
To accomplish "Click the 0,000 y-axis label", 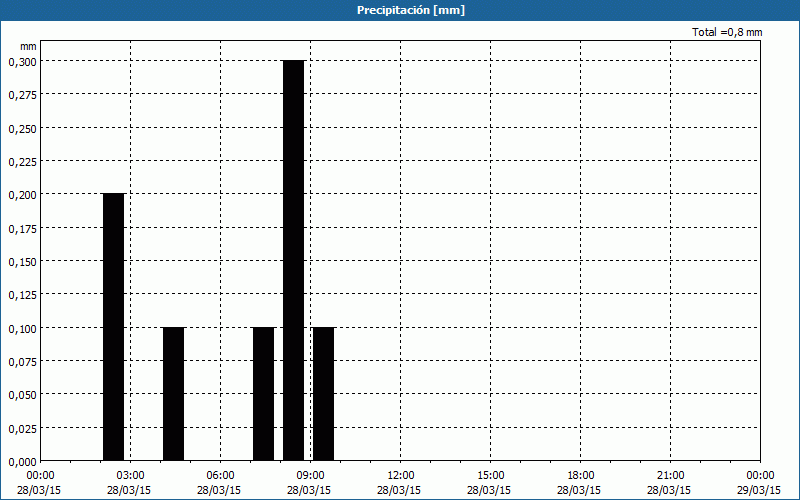I will pyautogui.click(x=22, y=461).
